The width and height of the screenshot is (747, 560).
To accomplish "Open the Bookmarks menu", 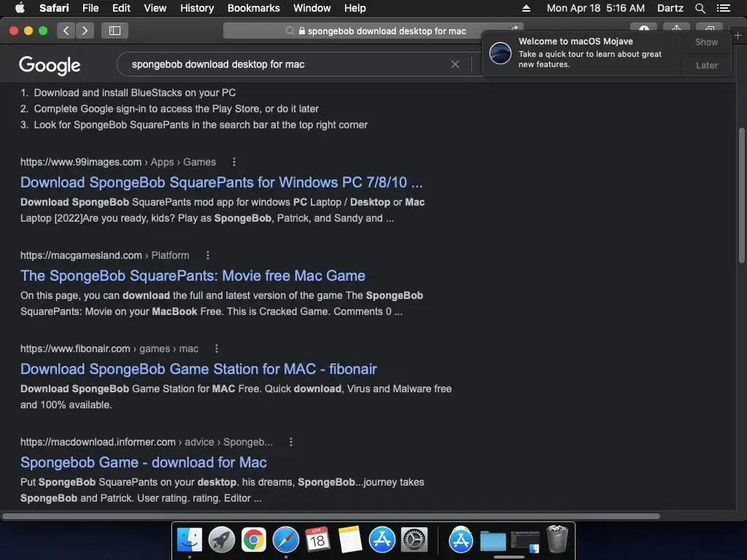I will (253, 8).
